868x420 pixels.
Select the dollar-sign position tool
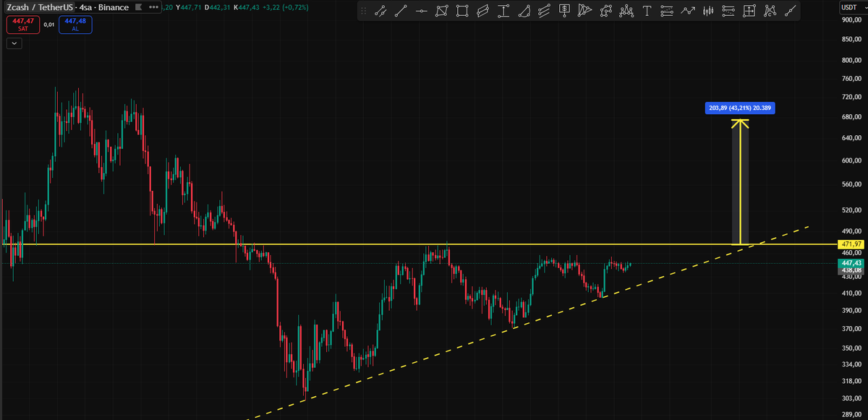click(x=564, y=11)
